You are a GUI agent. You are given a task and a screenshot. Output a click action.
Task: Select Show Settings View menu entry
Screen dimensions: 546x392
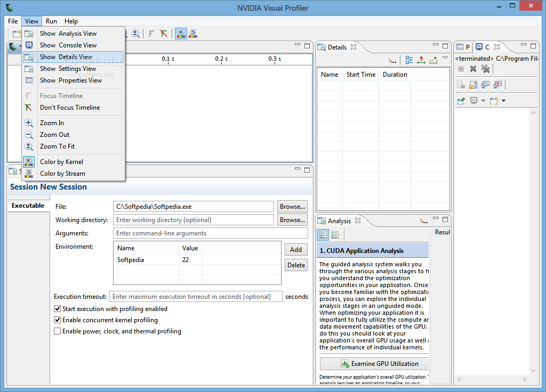pos(74,69)
